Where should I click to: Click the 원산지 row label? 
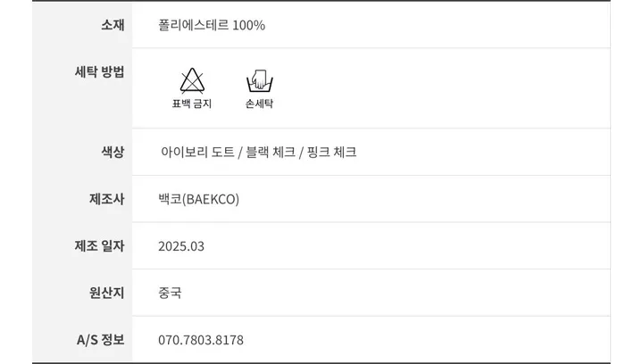tap(107, 293)
